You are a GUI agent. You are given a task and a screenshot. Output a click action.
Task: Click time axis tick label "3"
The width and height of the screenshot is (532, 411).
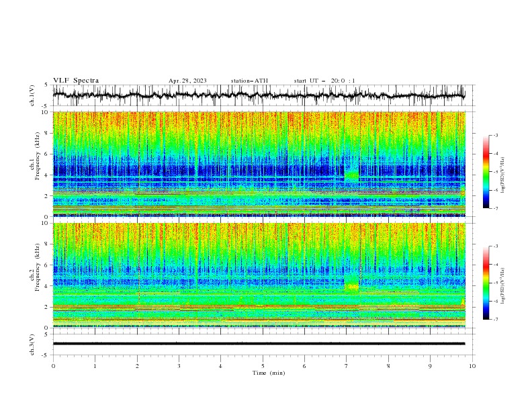[179, 366]
